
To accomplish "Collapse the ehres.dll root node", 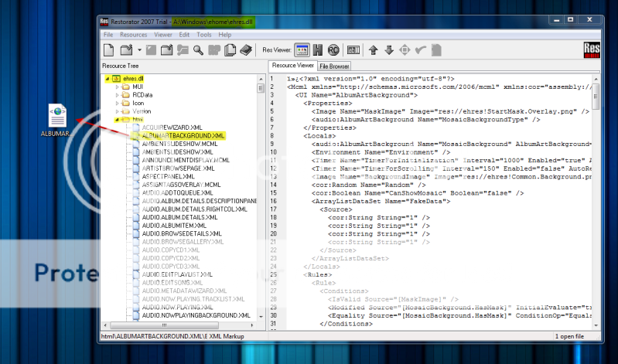I will click(108, 79).
